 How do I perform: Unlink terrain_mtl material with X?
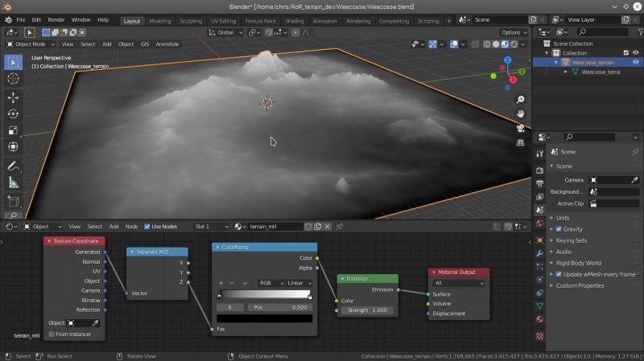(328, 227)
